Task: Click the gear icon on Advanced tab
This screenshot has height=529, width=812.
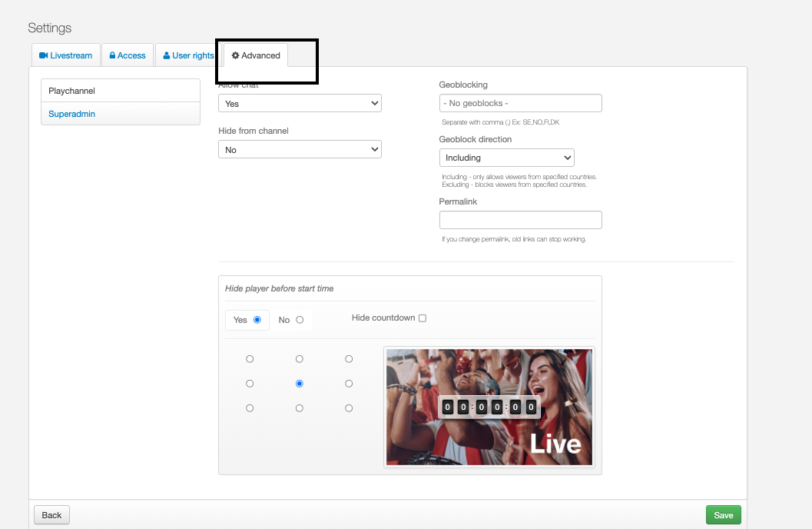Action: point(235,55)
